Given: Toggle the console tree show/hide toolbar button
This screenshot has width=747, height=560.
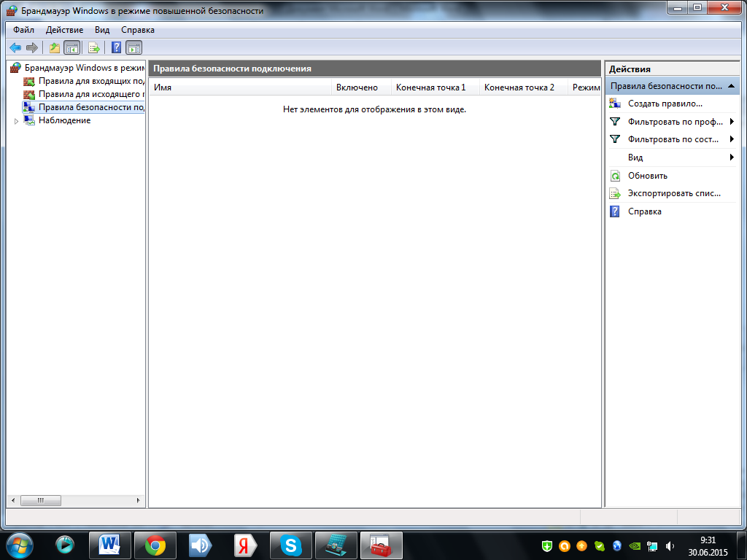Looking at the screenshot, I should coord(71,48).
